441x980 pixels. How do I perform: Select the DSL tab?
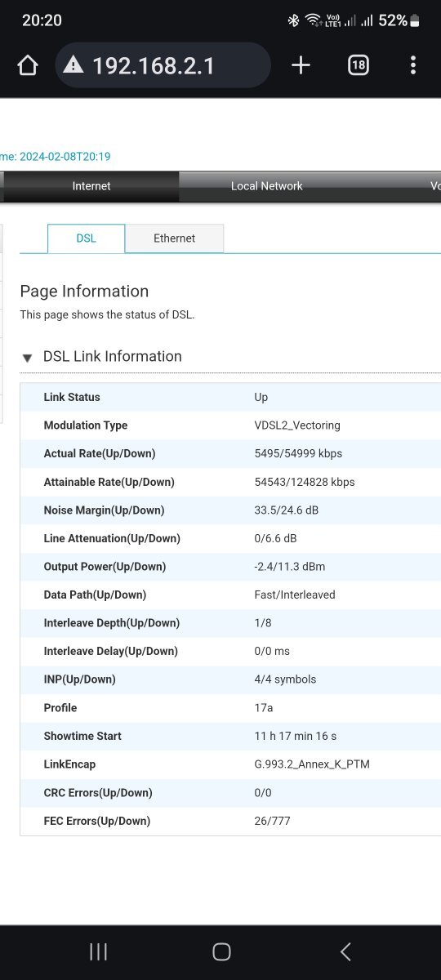(86, 238)
